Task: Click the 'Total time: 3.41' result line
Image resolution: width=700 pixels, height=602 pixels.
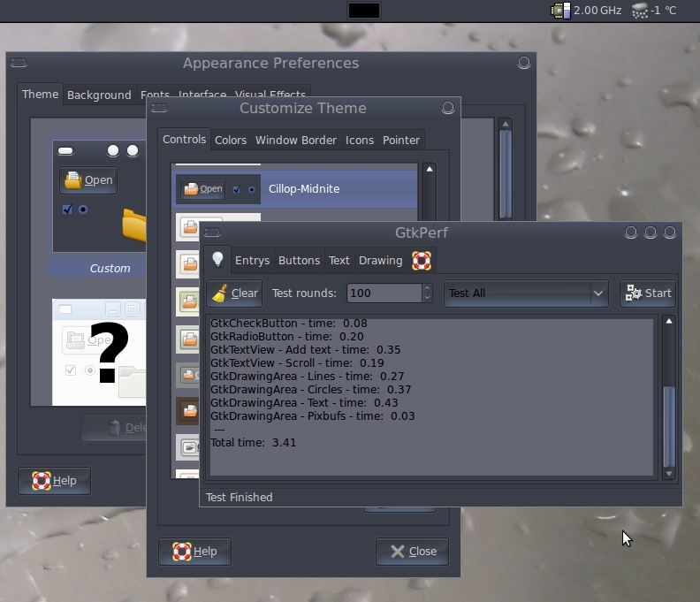Action: click(x=253, y=443)
